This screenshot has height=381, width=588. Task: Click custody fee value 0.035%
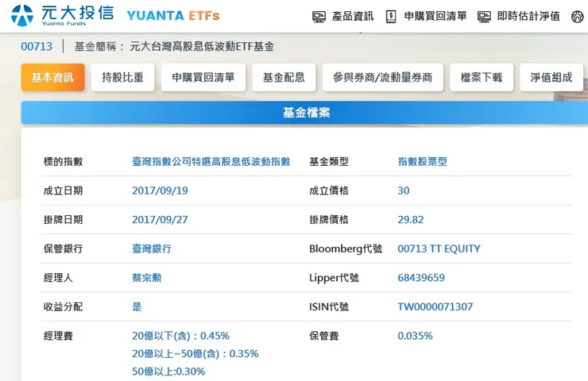point(415,336)
